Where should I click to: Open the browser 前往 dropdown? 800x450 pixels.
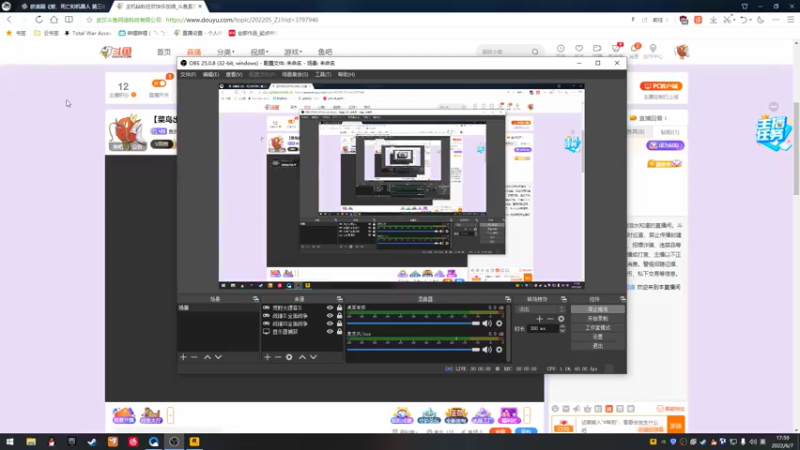tap(661, 20)
